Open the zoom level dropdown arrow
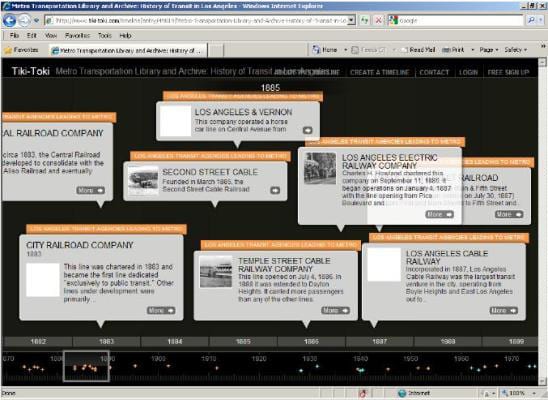The width and height of the screenshot is (548, 400). tap(535, 393)
